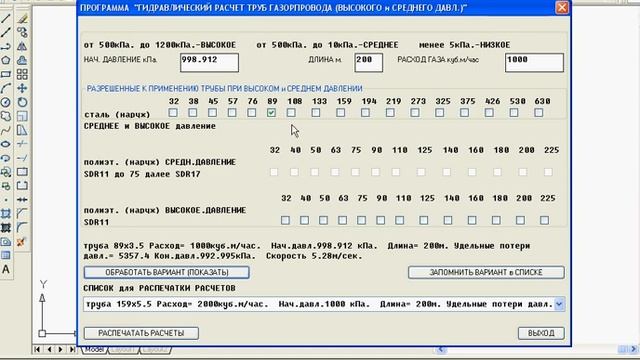640x360 pixels.
Task: Click 'труба 159x5.5' entry in the list
Action: [318, 304]
